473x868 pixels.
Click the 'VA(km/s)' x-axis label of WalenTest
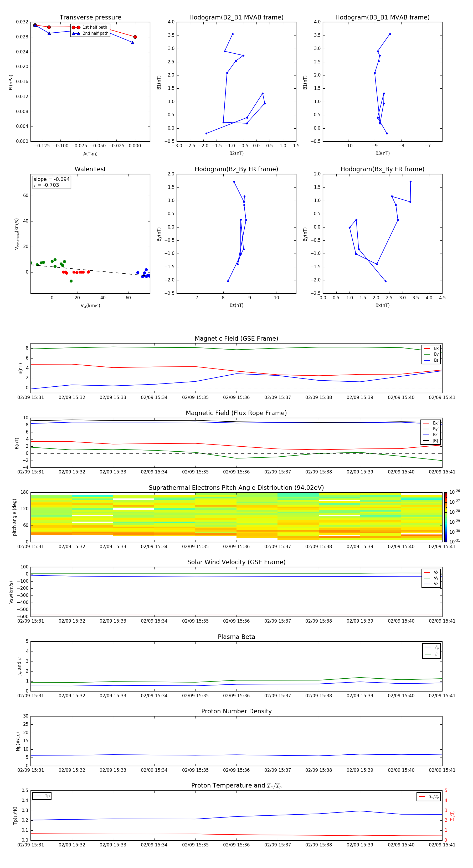coord(90,306)
